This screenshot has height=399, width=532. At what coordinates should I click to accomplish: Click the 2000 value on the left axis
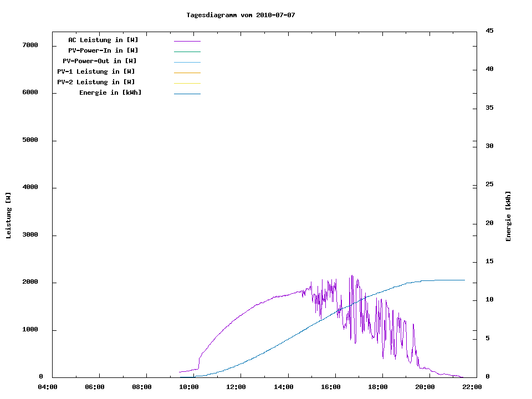click(x=30, y=283)
